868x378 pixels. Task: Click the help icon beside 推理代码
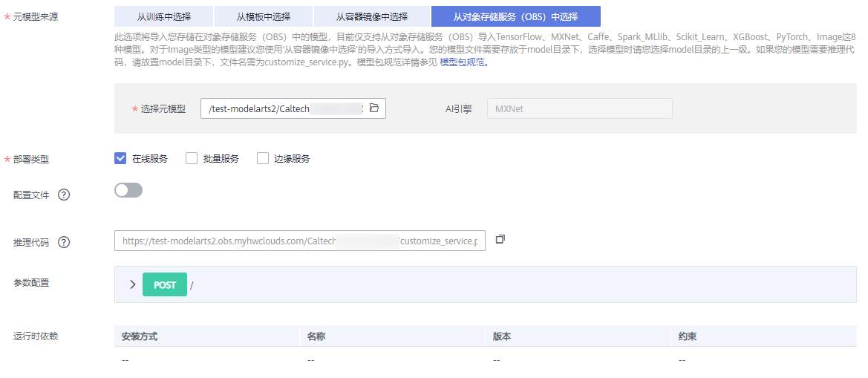point(64,242)
